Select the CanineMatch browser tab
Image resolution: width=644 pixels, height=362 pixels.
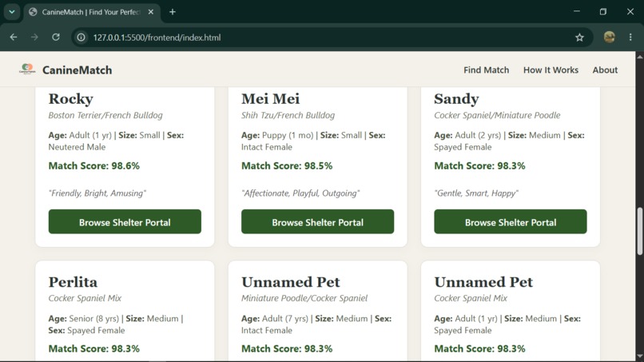click(x=91, y=12)
